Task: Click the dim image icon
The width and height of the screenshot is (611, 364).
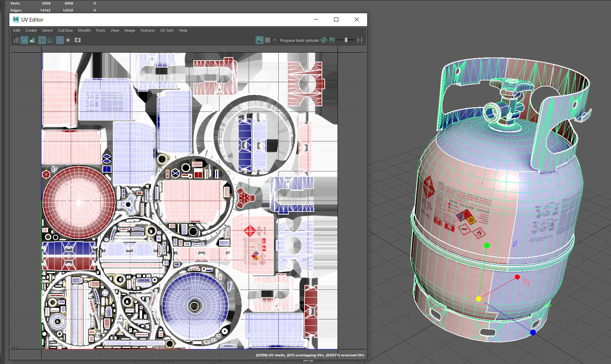Action: pyautogui.click(x=332, y=40)
